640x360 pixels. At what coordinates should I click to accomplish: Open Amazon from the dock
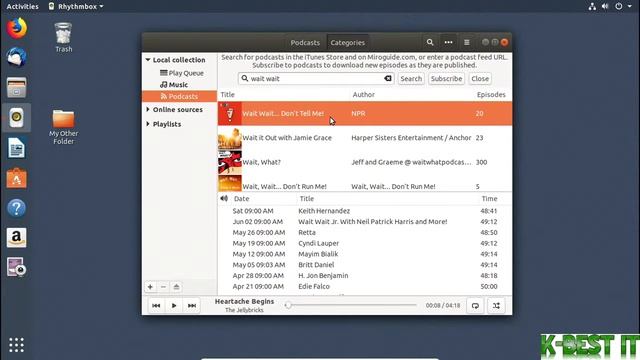click(x=16, y=238)
